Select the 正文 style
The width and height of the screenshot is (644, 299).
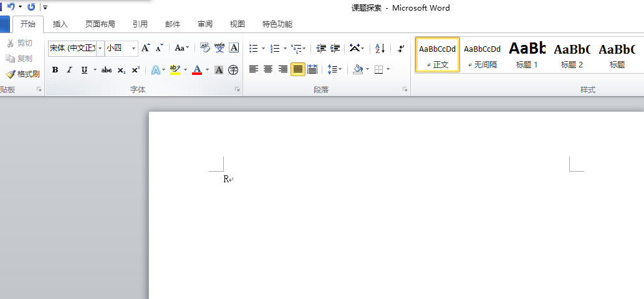point(438,55)
